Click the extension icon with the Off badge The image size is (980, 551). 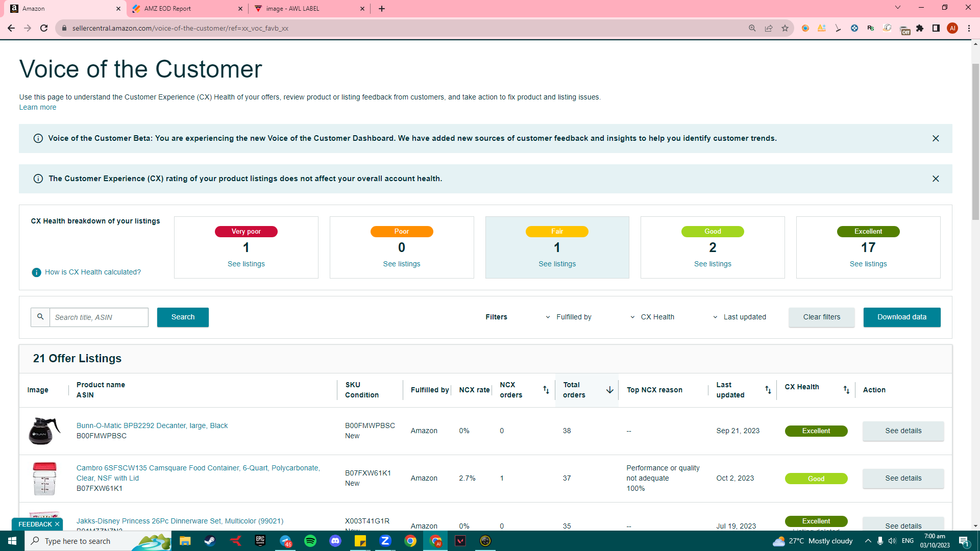904,29
